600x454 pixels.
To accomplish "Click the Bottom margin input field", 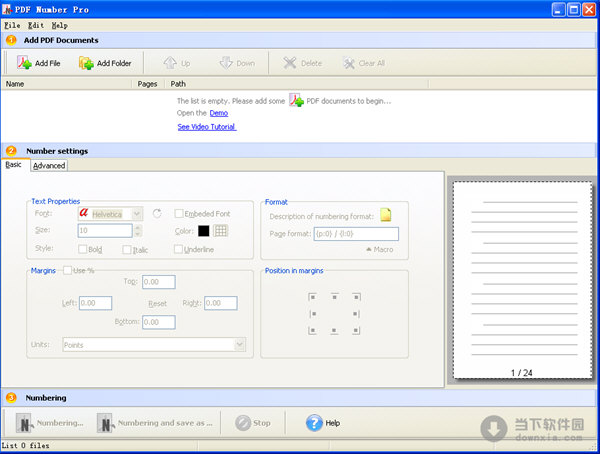I will [159, 322].
